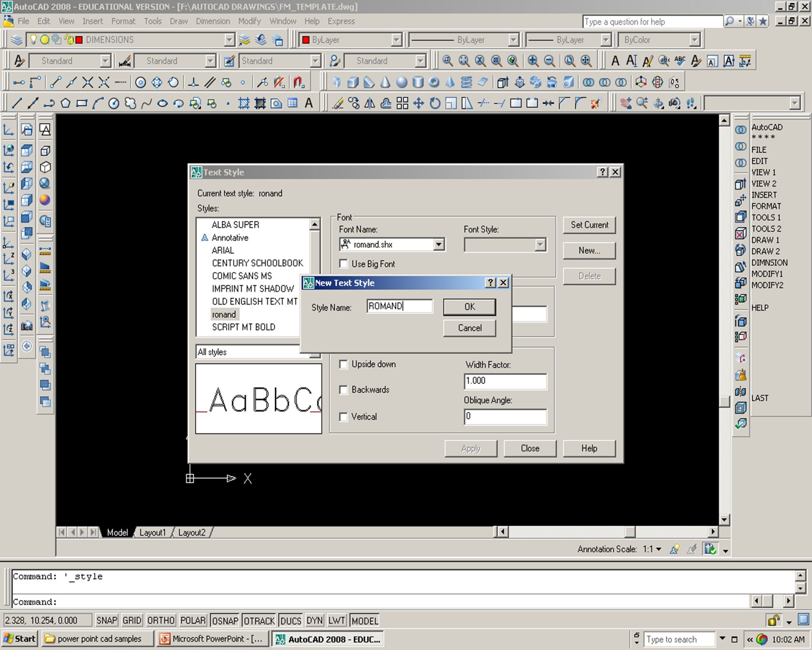Select the Line draw tool

click(17, 103)
